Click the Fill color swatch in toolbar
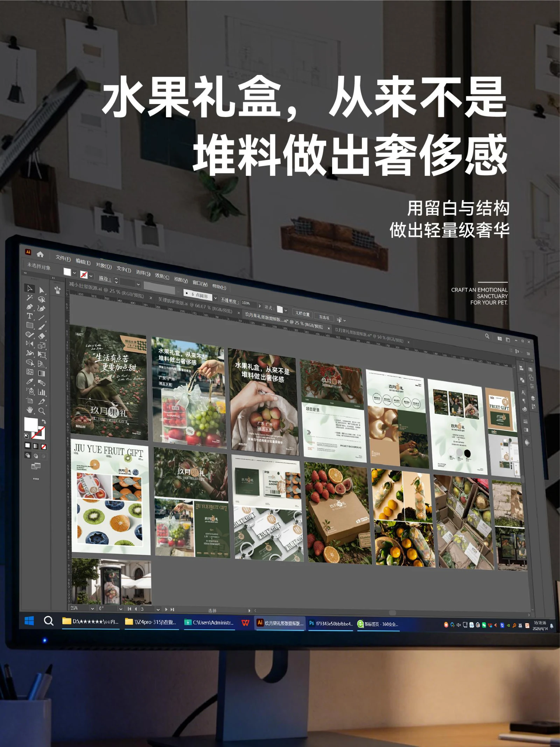 tap(31, 424)
